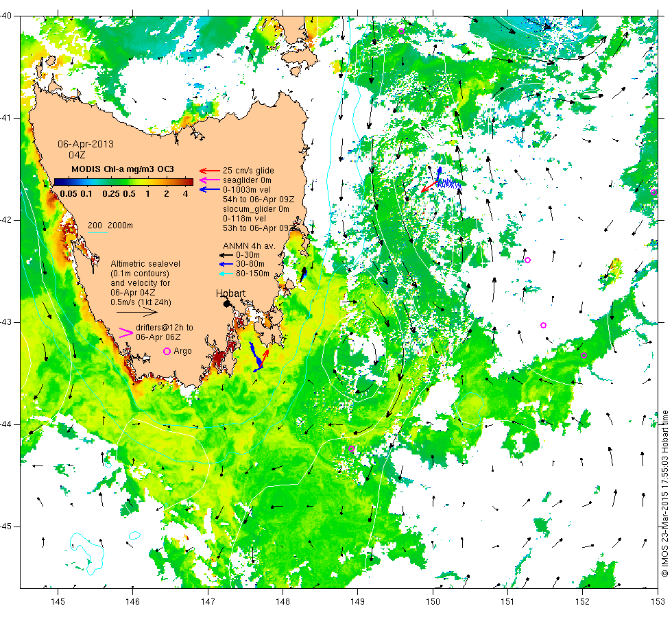
Task: Click the 'ANMN 4h av.' heading
Action: click(249, 246)
